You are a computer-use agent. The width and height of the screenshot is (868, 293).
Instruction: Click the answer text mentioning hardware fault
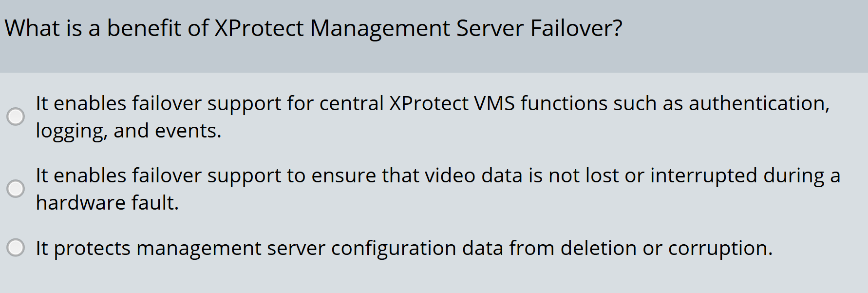(108, 202)
